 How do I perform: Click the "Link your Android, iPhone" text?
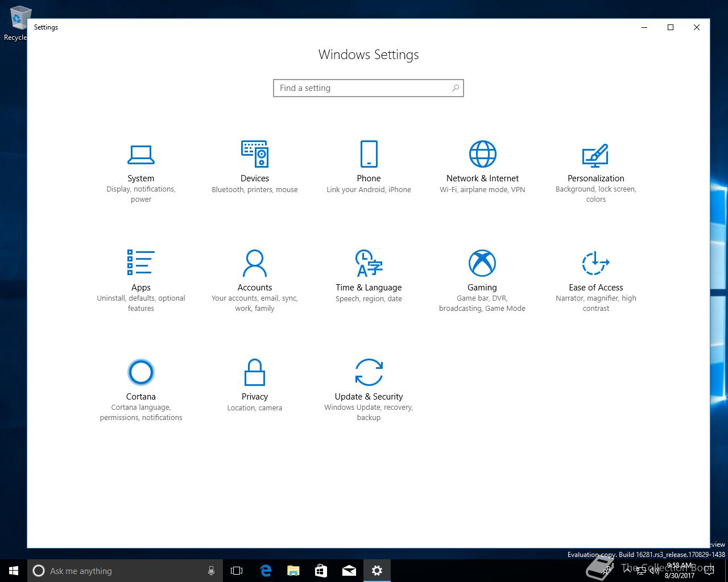(x=369, y=190)
